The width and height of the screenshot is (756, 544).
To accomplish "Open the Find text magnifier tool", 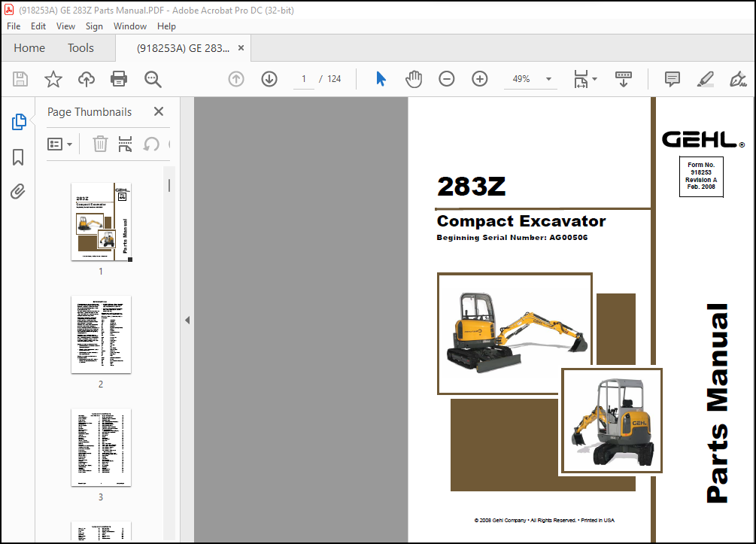I will click(153, 79).
